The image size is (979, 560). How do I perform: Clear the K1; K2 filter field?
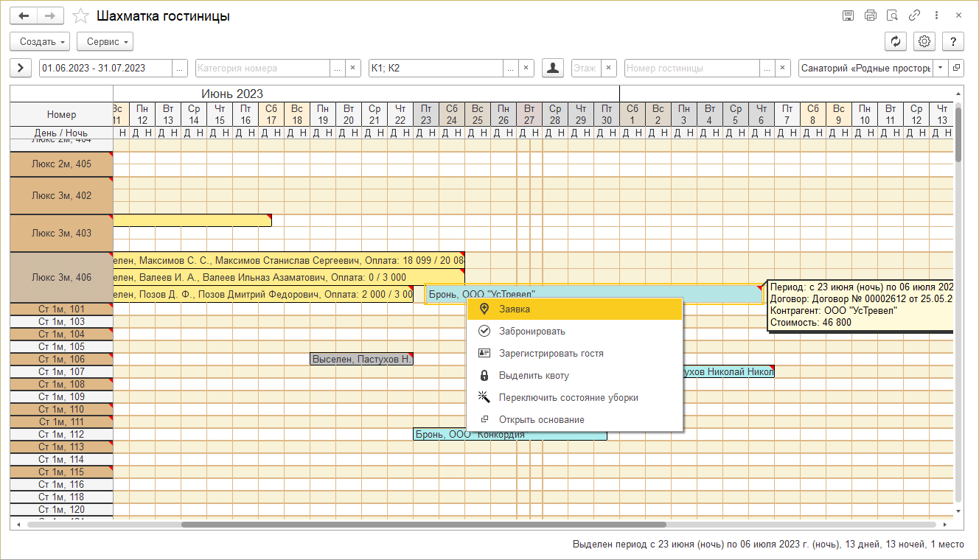[x=526, y=68]
